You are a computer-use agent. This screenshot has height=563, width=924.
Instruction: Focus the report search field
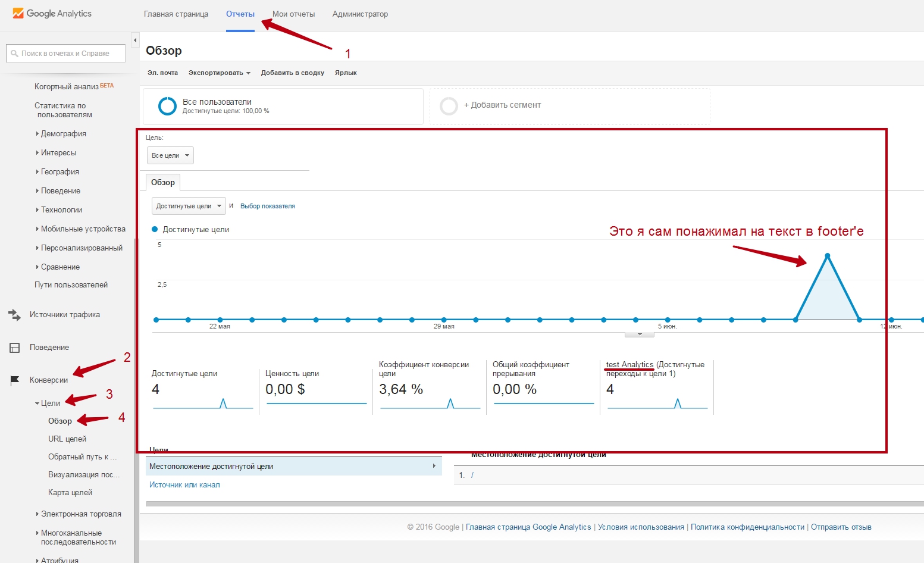click(x=65, y=53)
